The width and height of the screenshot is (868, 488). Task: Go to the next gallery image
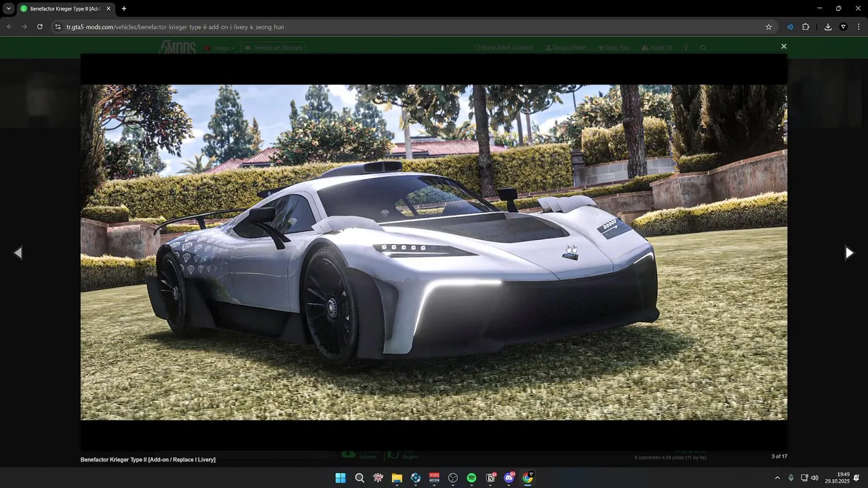tap(849, 253)
